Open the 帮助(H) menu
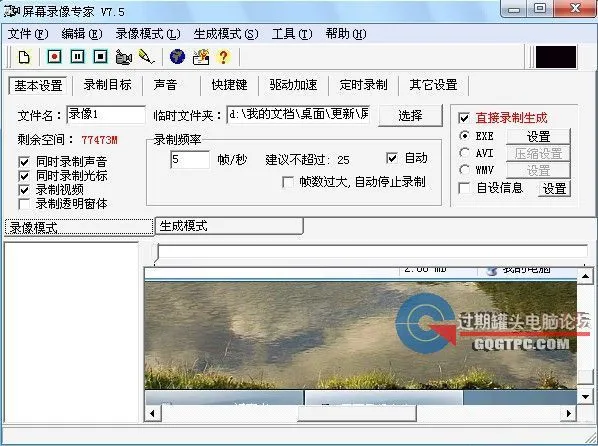The height and width of the screenshot is (446, 598). tap(346, 34)
